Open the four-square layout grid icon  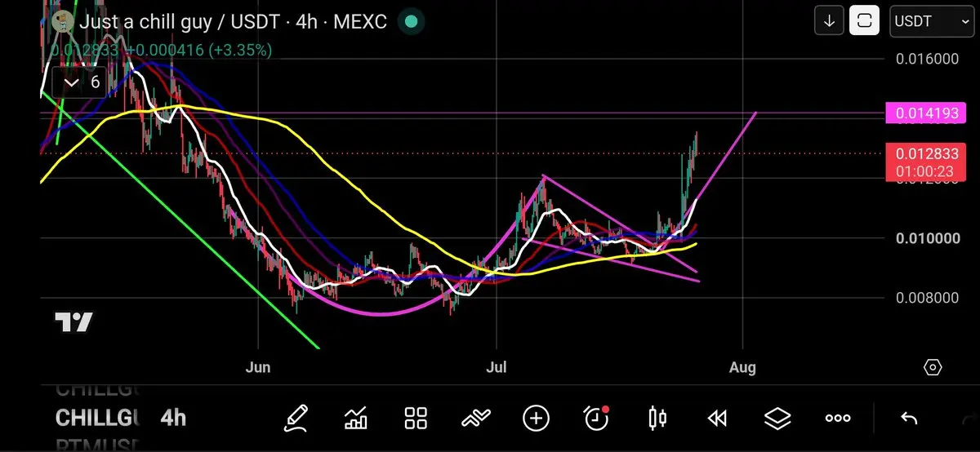point(416,419)
